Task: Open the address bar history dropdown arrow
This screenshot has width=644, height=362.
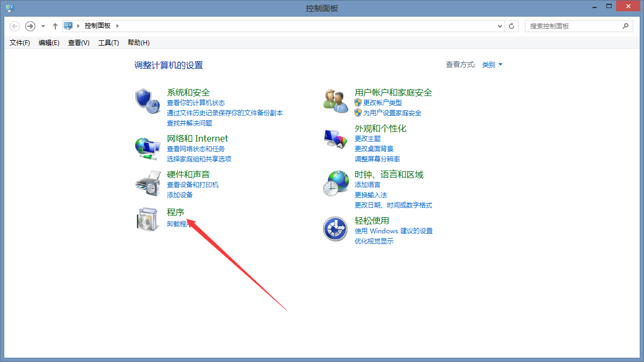Action: [500, 26]
